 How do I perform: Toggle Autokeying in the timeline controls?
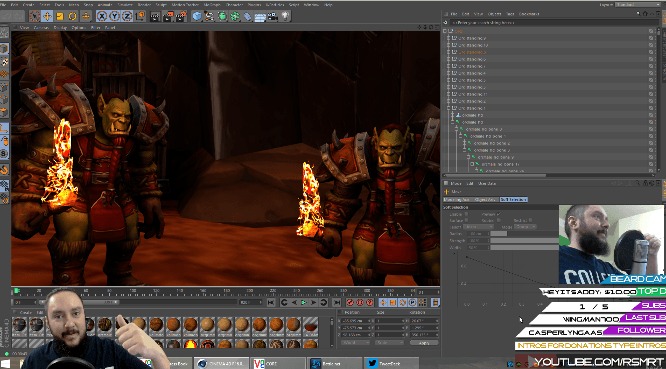[x=360, y=302]
